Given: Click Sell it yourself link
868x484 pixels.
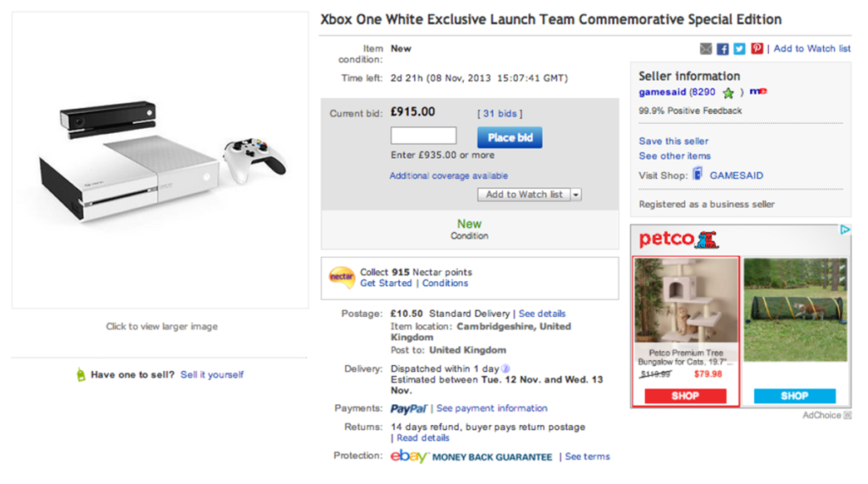Looking at the screenshot, I should (x=212, y=375).
